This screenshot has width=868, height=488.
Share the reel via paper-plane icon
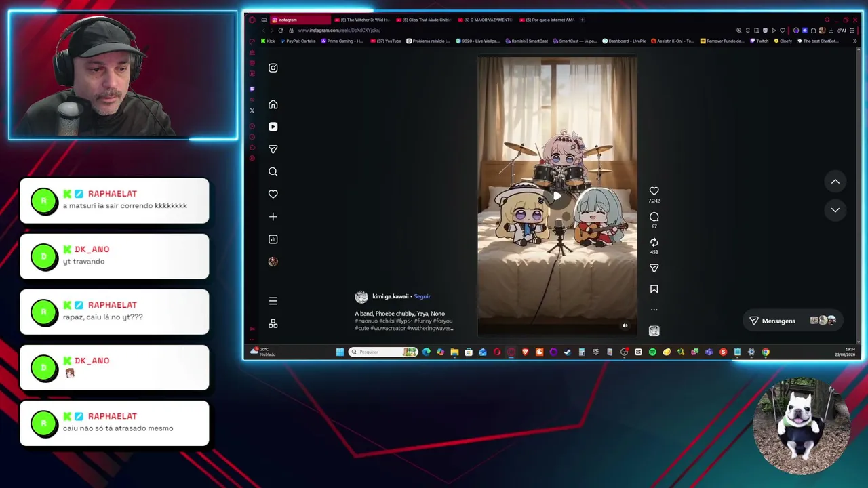pyautogui.click(x=654, y=268)
